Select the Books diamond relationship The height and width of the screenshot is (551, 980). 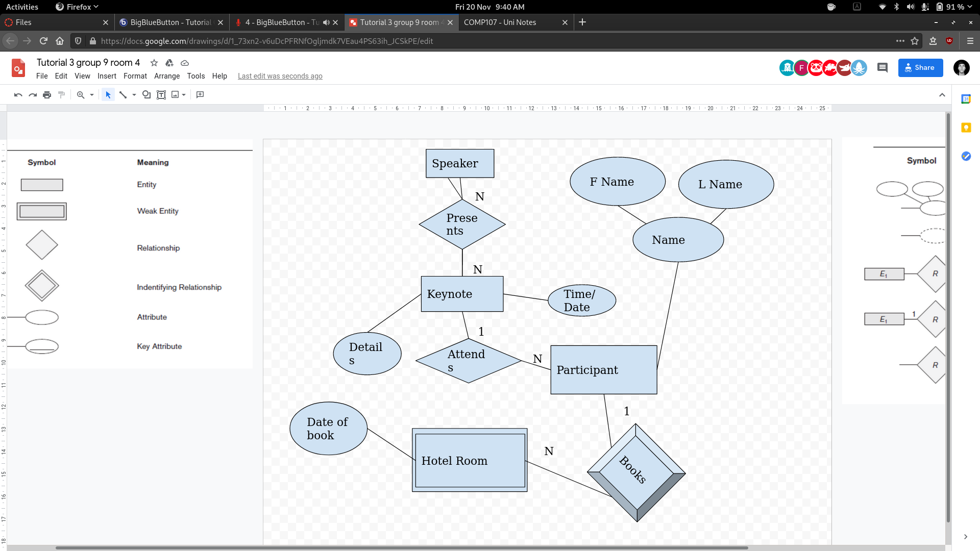[636, 472]
